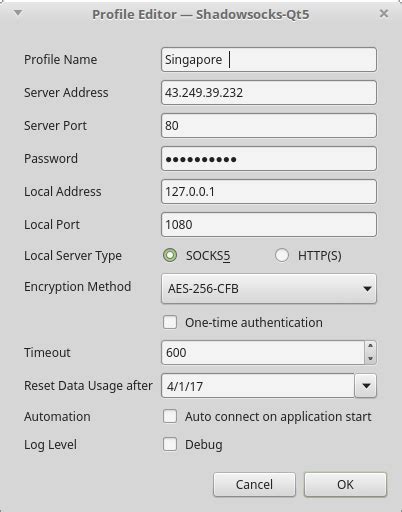
Task: Click the Password label text
Action: (x=51, y=158)
